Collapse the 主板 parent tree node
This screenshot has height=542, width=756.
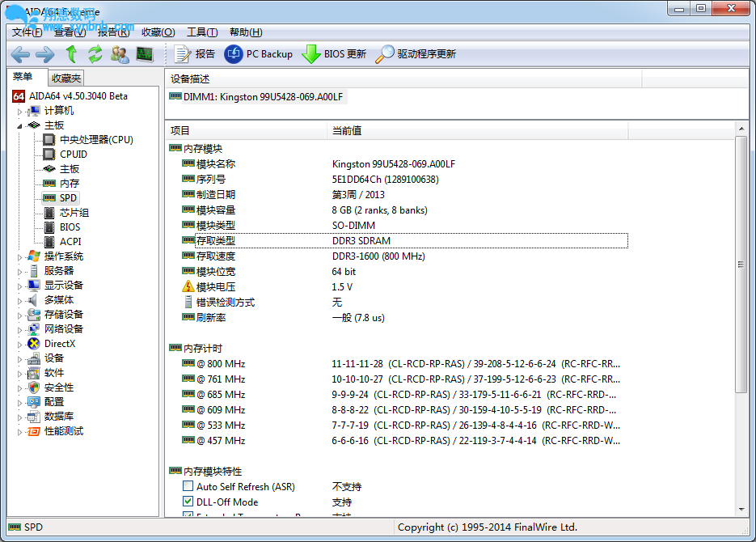tap(19, 126)
